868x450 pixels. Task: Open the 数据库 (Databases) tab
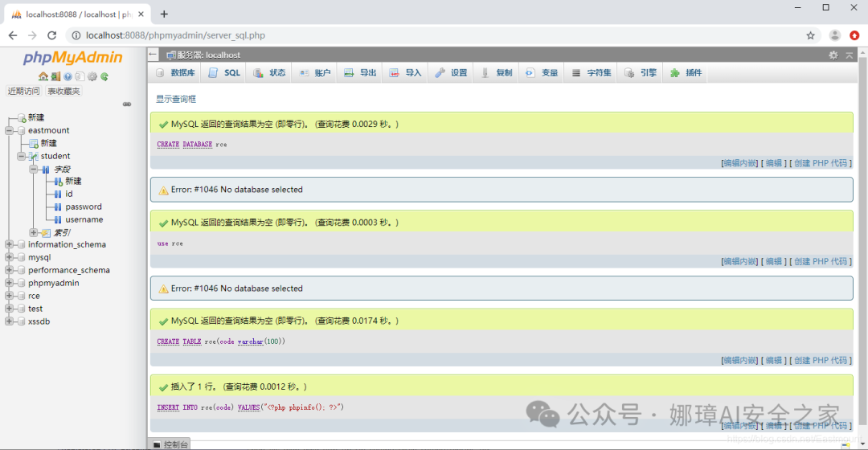175,73
